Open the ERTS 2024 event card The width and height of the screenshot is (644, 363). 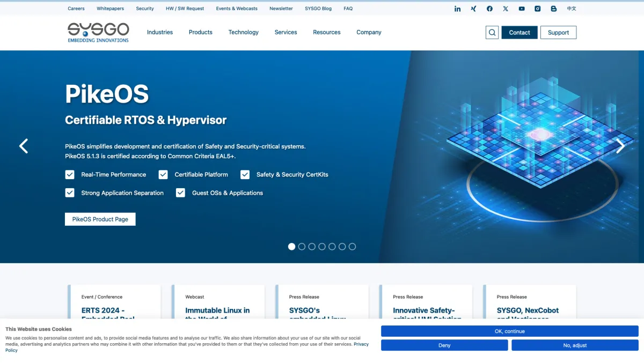click(x=115, y=303)
